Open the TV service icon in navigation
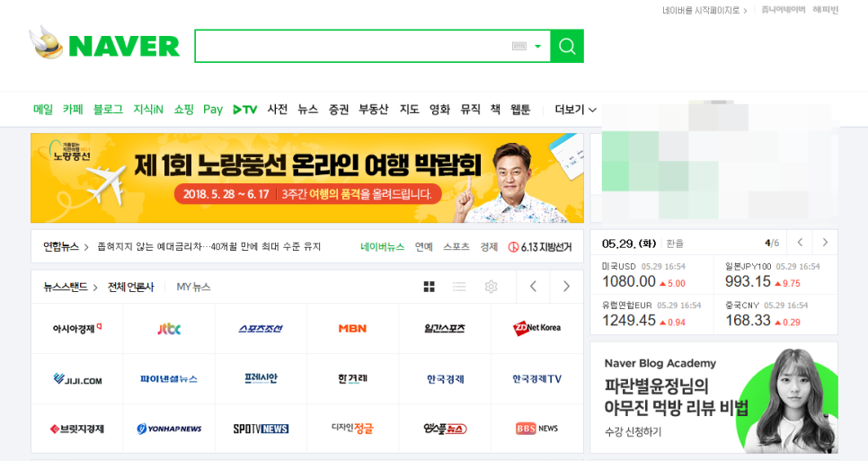This screenshot has width=868, height=461. [x=244, y=110]
